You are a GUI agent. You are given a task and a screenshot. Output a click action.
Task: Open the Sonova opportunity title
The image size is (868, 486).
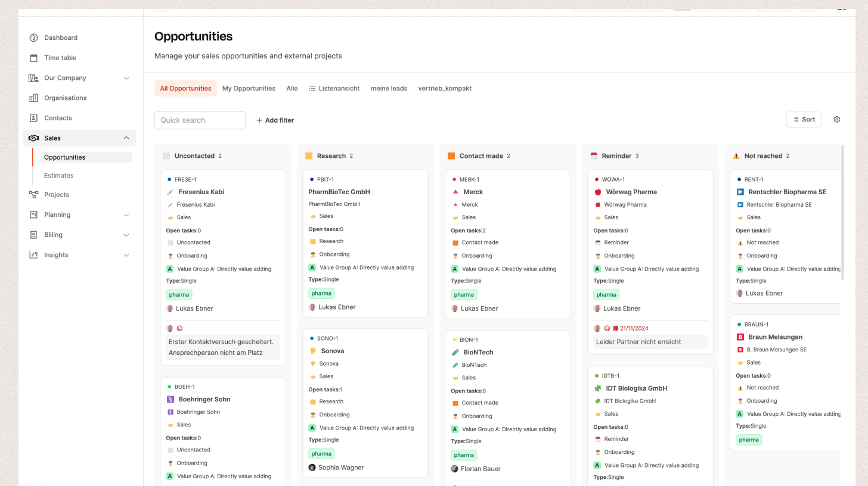(333, 351)
